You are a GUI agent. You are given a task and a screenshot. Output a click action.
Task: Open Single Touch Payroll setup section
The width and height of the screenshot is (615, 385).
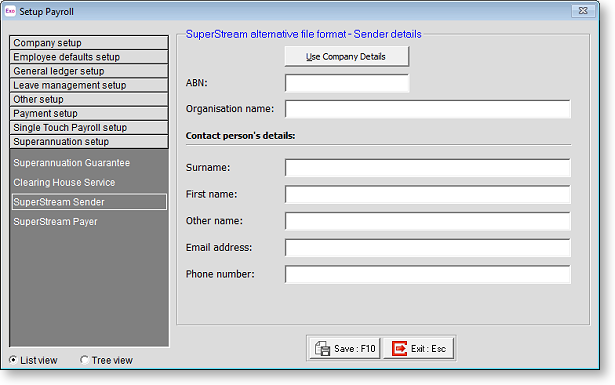pyautogui.click(x=89, y=127)
